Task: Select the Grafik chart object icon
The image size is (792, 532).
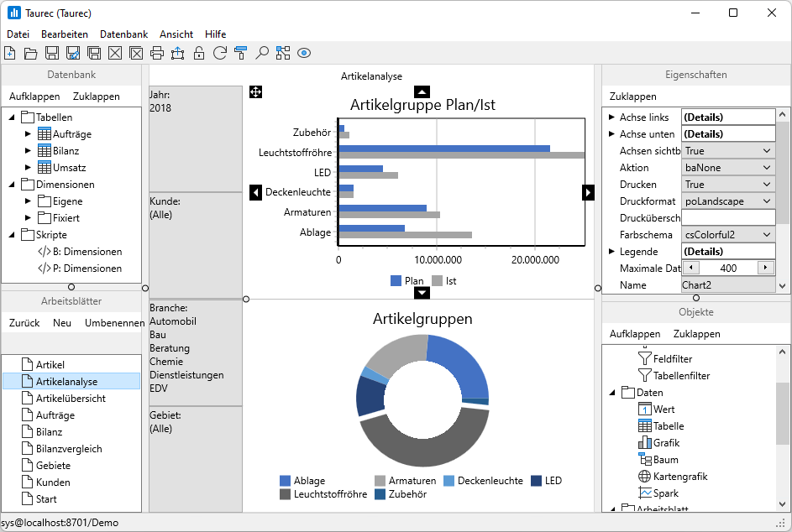Action: [x=645, y=443]
